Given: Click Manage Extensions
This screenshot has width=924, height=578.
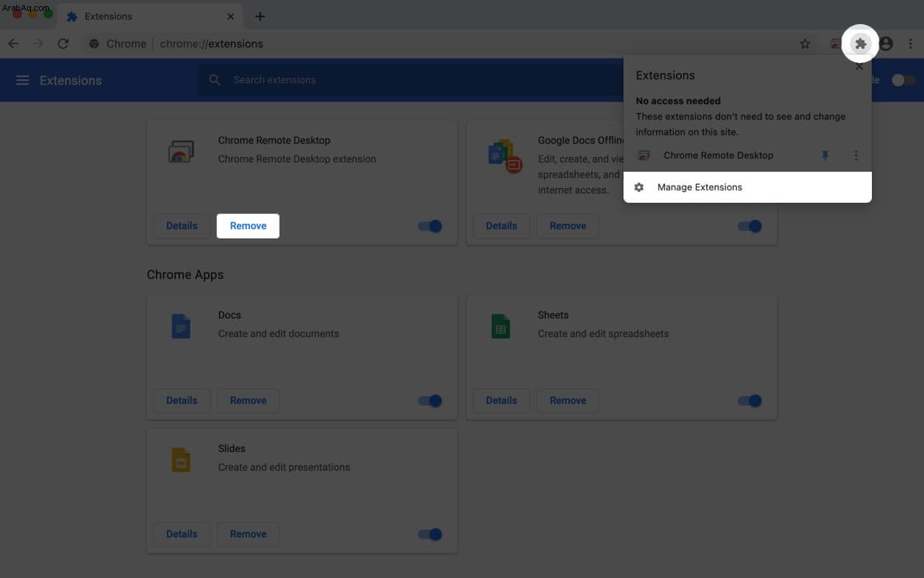Looking at the screenshot, I should pyautogui.click(x=747, y=187).
